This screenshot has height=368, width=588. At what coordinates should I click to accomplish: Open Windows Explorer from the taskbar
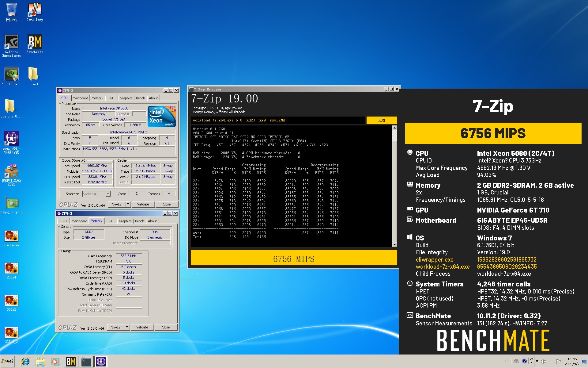pyautogui.click(x=40, y=362)
